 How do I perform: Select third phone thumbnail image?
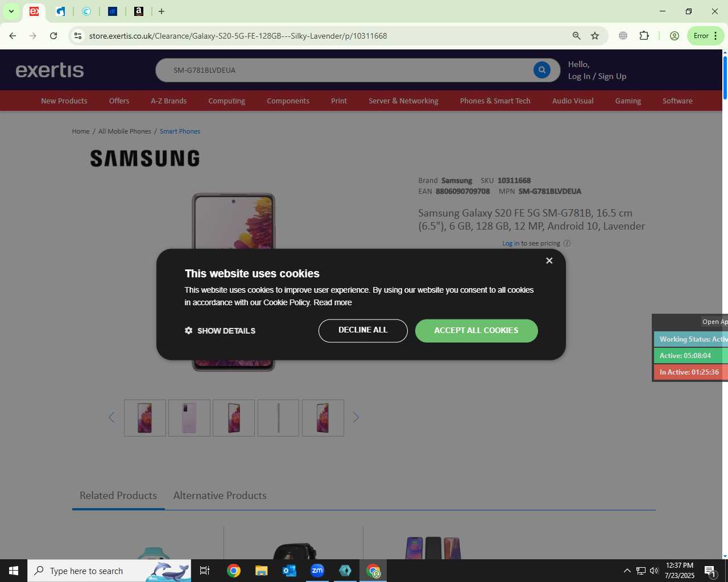pos(234,418)
